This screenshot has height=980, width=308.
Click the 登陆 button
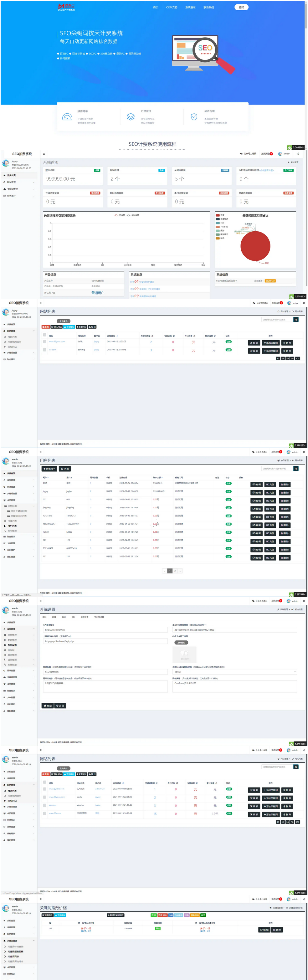[241, 7]
